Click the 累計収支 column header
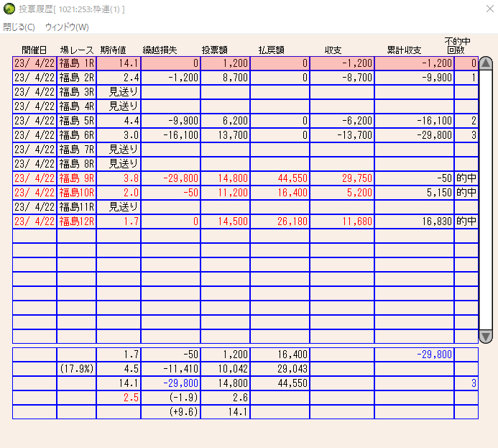The image size is (498, 448). (404, 50)
